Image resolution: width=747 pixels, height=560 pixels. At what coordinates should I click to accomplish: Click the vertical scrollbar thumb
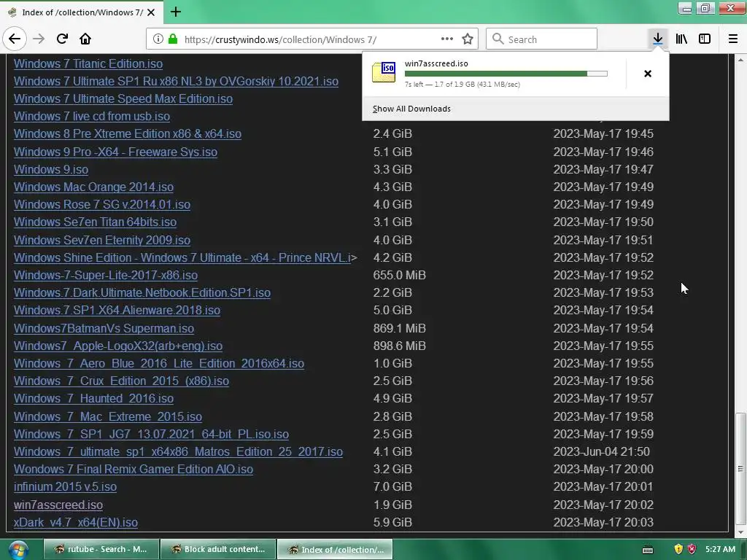point(740,469)
